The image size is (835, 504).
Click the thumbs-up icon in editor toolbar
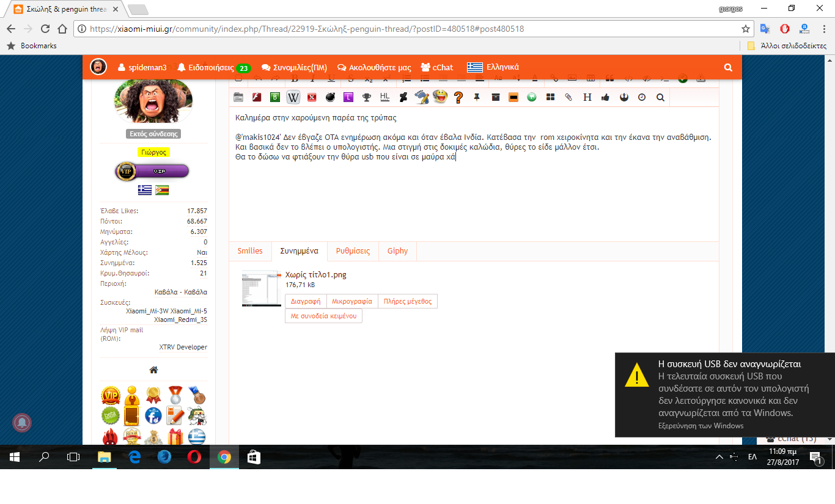605,97
